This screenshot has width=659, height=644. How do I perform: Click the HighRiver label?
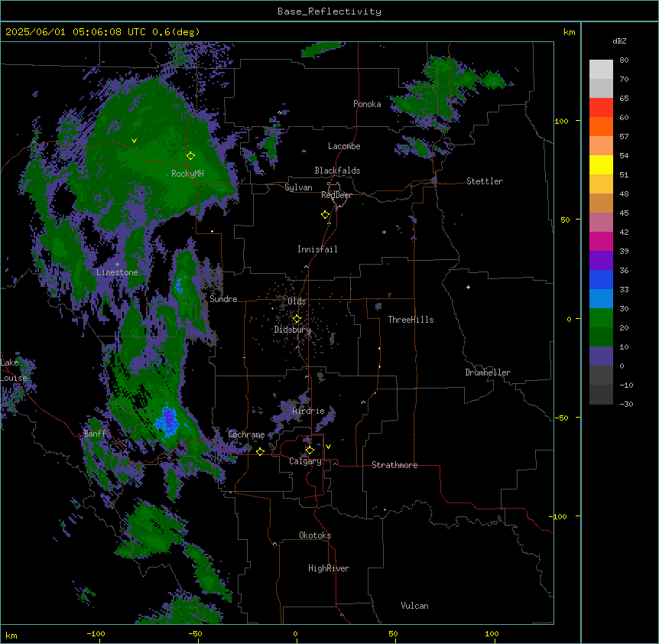[329, 568]
